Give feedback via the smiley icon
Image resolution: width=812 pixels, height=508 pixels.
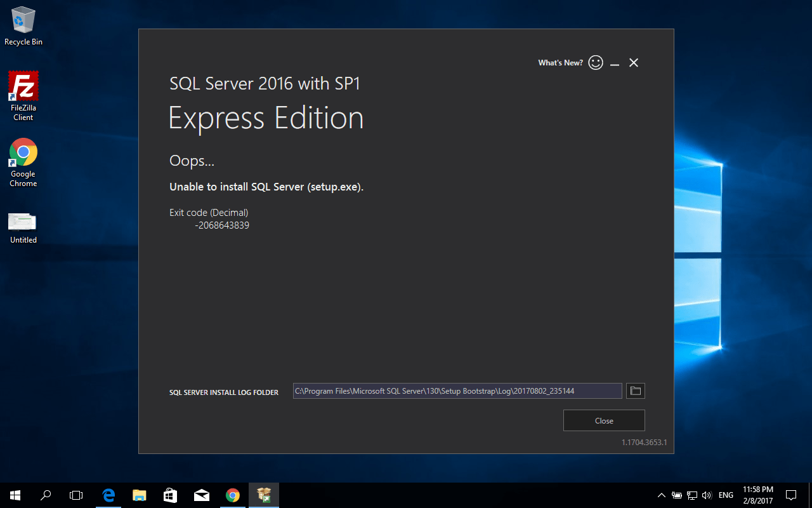[x=595, y=62]
